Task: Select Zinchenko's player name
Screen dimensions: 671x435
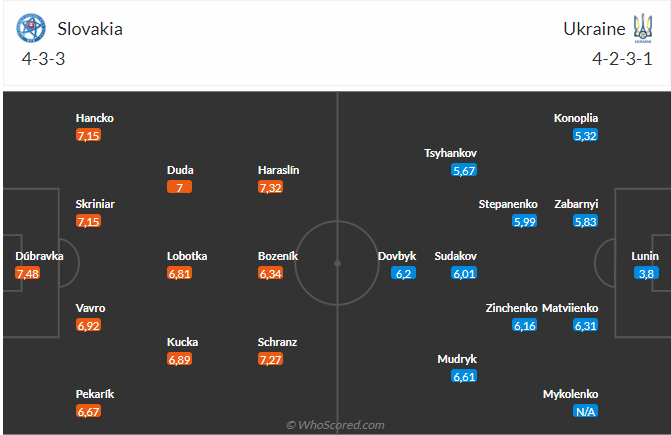Action: pos(511,308)
